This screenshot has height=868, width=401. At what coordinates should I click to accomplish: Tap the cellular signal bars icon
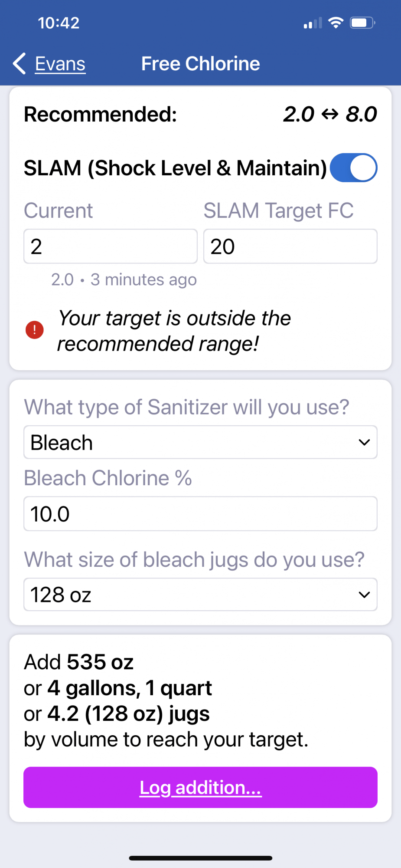(313, 23)
